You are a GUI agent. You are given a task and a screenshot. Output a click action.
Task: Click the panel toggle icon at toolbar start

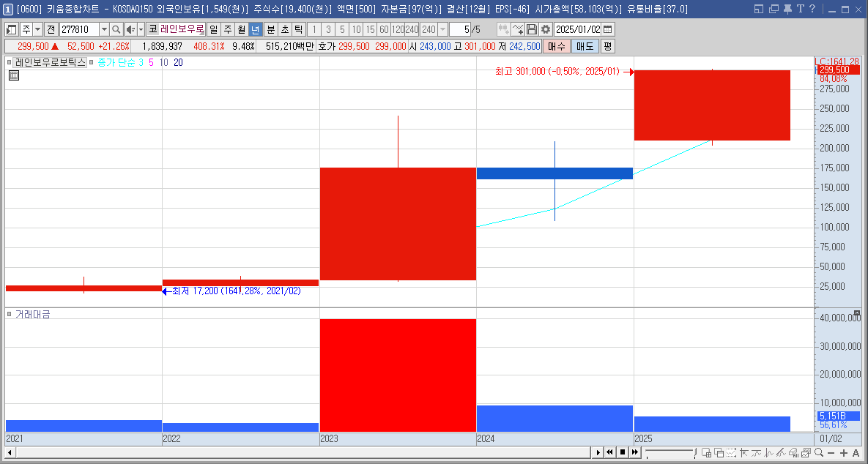[12, 29]
